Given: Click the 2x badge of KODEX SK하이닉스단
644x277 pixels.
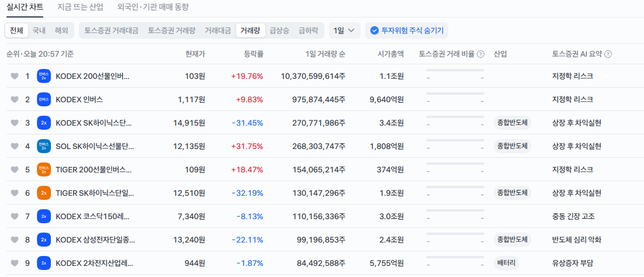Looking at the screenshot, I should click(x=44, y=123).
